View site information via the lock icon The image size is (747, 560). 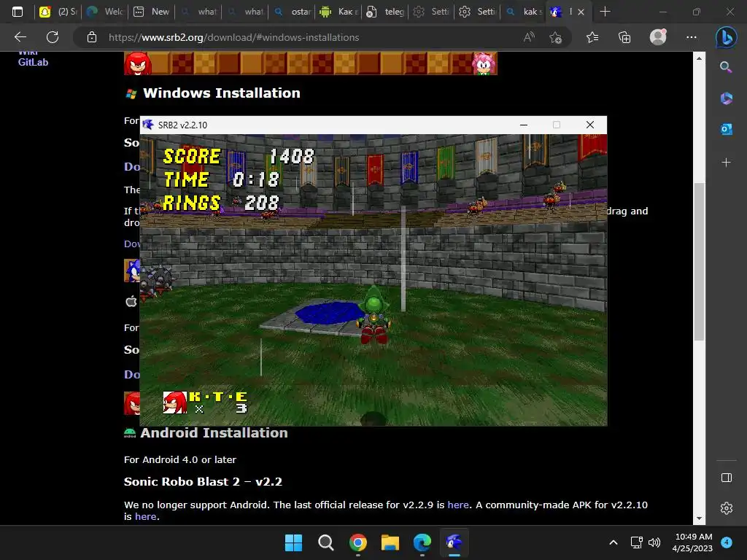pos(92,37)
